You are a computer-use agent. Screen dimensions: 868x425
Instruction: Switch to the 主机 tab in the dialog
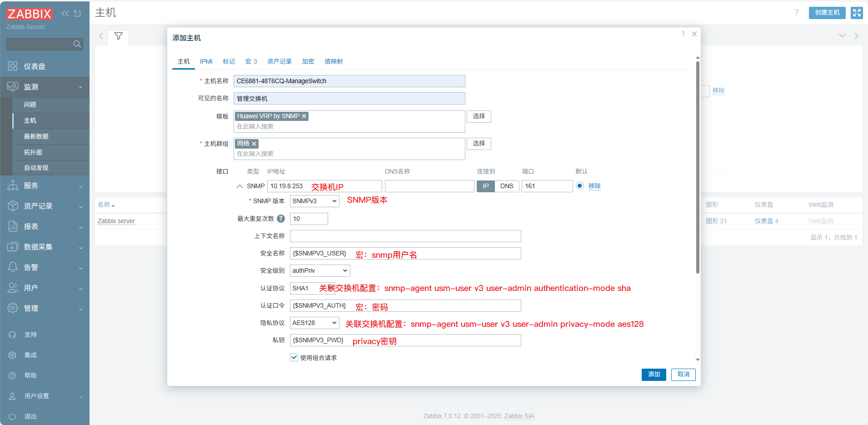click(x=184, y=61)
